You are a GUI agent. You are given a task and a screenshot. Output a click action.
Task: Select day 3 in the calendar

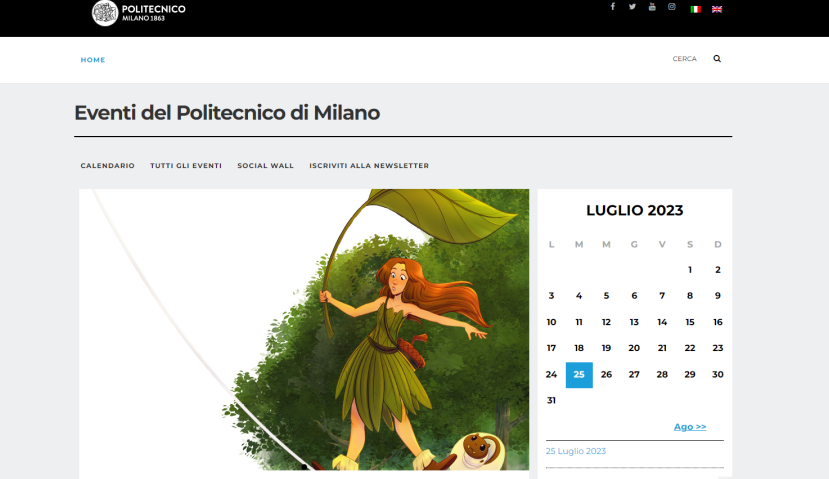click(551, 296)
